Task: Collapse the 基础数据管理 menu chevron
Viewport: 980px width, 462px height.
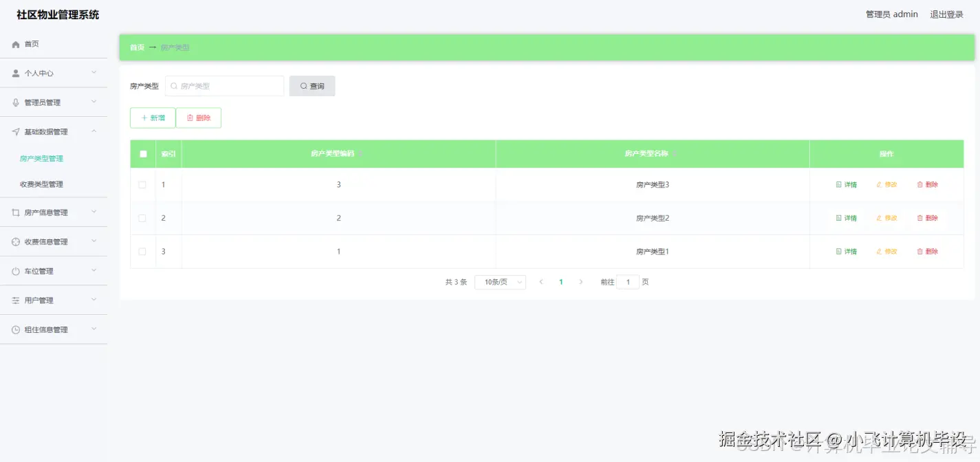Action: (x=94, y=131)
